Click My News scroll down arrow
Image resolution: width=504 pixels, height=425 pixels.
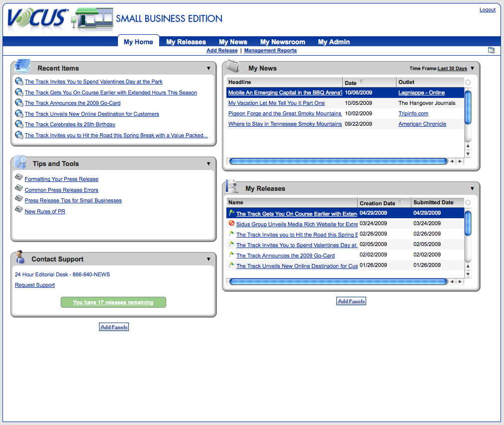[x=468, y=154]
